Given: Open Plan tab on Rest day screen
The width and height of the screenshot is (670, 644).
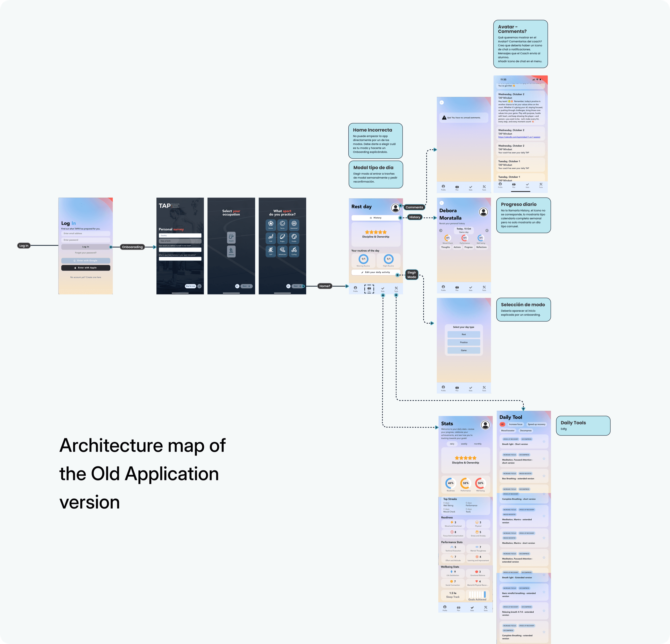Looking at the screenshot, I should [369, 289].
